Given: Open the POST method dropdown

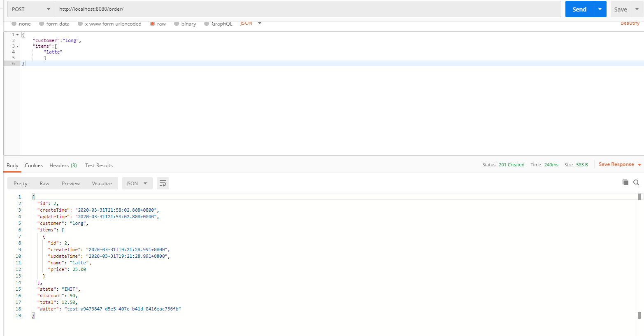Looking at the screenshot, I should (31, 9).
